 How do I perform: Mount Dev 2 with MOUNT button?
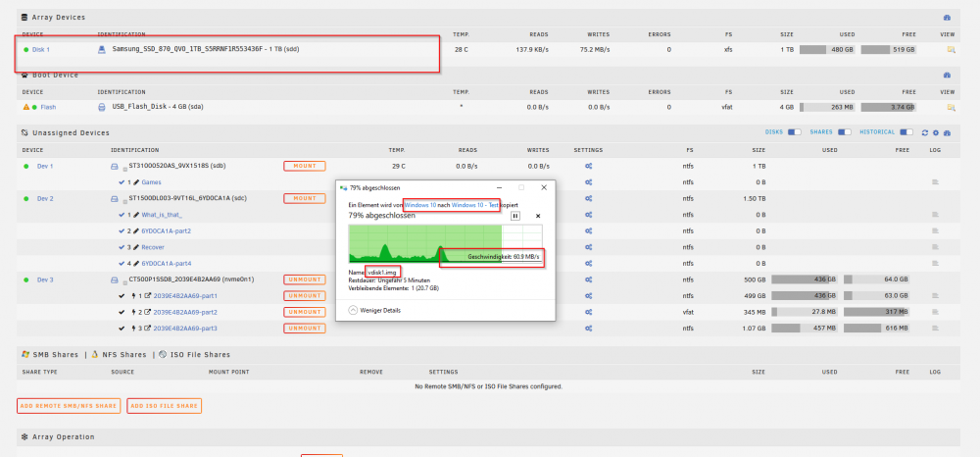coord(305,198)
